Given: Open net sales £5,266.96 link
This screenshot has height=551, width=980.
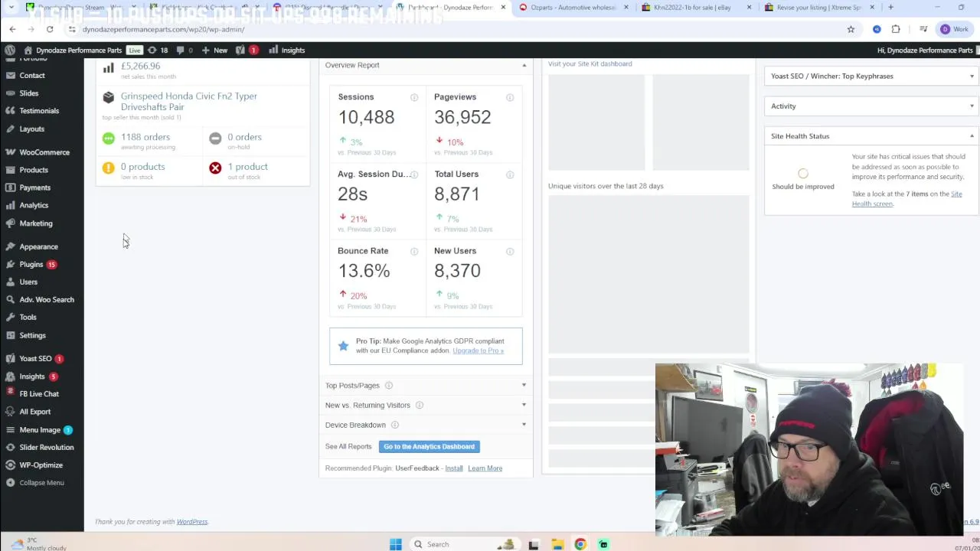Looking at the screenshot, I should tap(140, 66).
